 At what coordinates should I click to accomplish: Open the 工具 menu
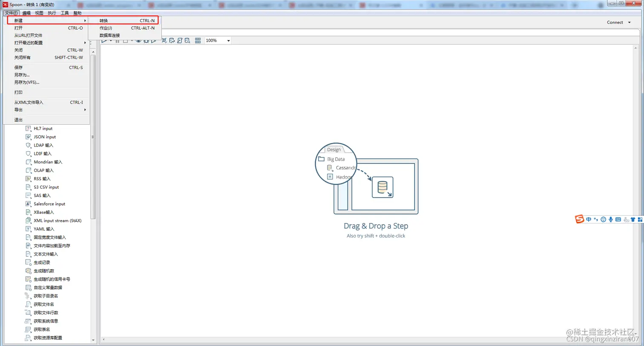pyautogui.click(x=65, y=13)
